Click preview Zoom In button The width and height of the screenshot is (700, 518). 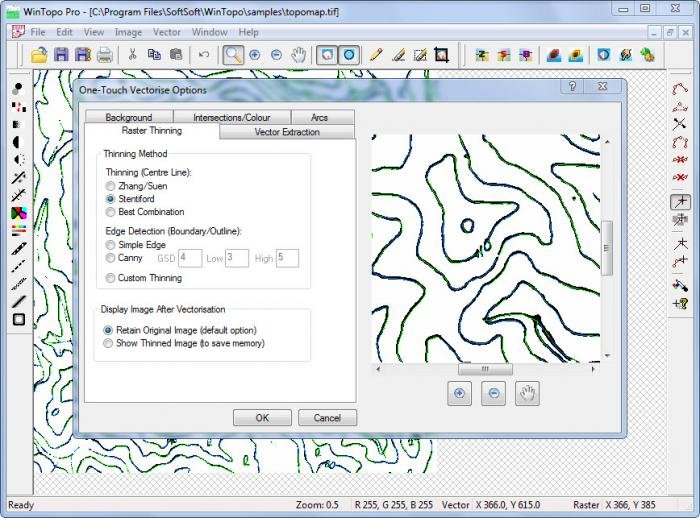[459, 393]
